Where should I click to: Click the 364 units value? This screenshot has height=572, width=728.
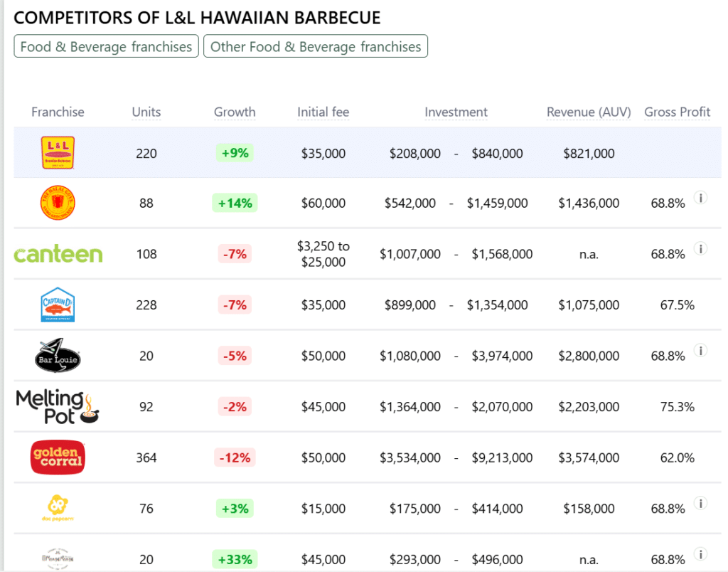point(146,457)
